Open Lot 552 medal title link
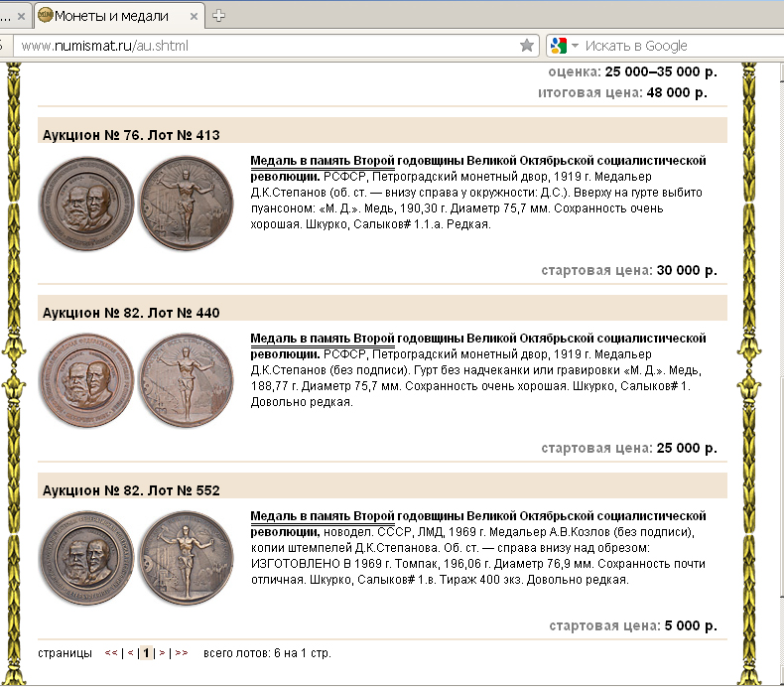 tap(478, 523)
